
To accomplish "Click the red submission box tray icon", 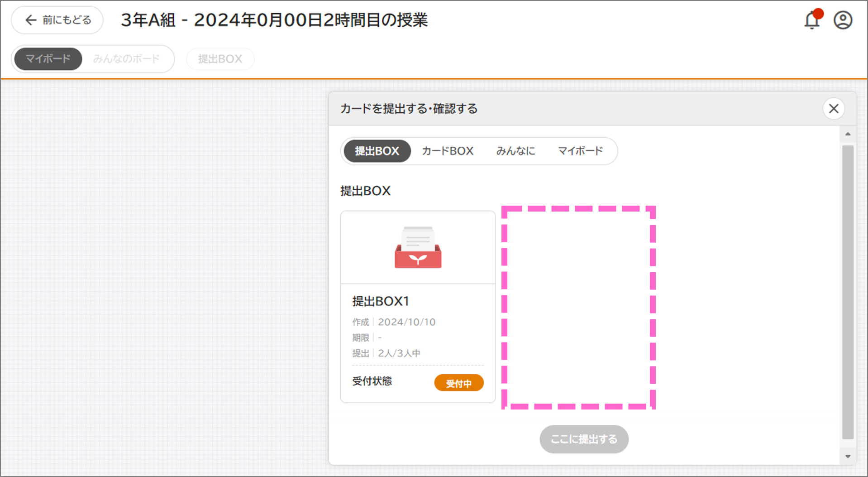I will (x=418, y=248).
